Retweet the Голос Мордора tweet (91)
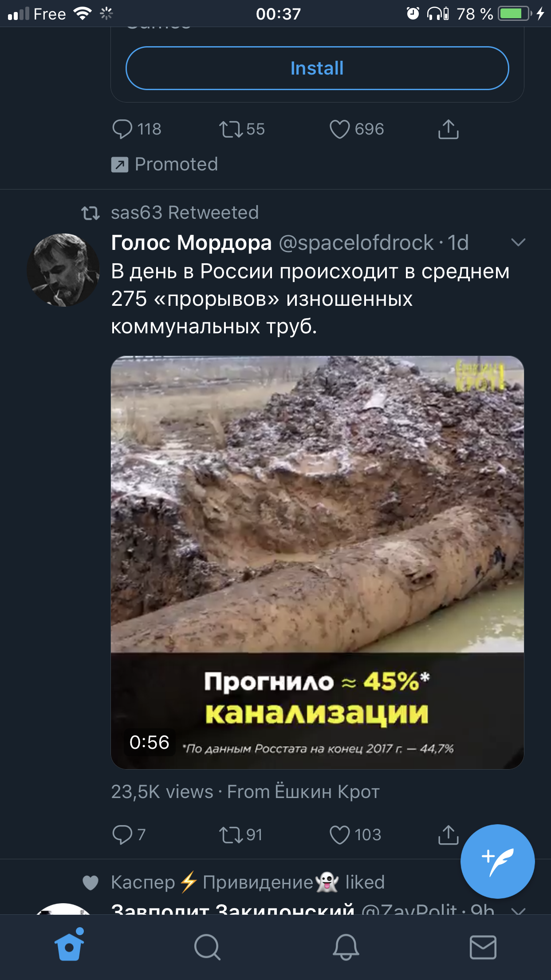 241,834
